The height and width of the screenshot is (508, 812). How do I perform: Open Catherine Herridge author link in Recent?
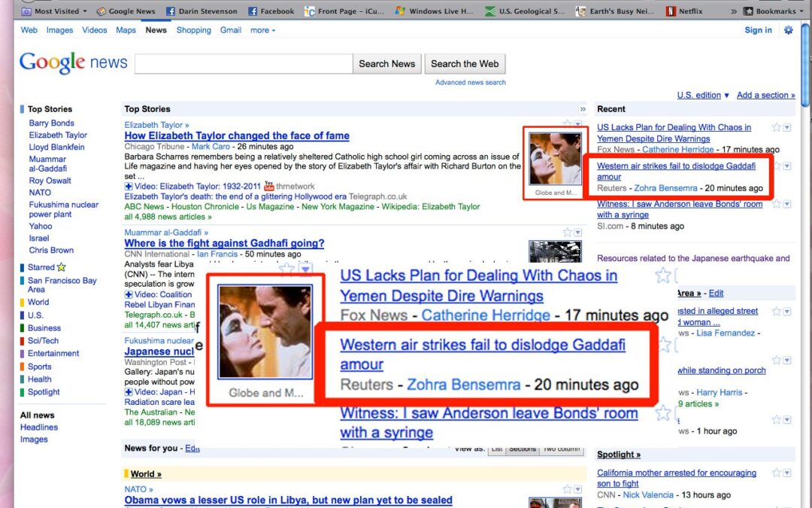pos(678,149)
